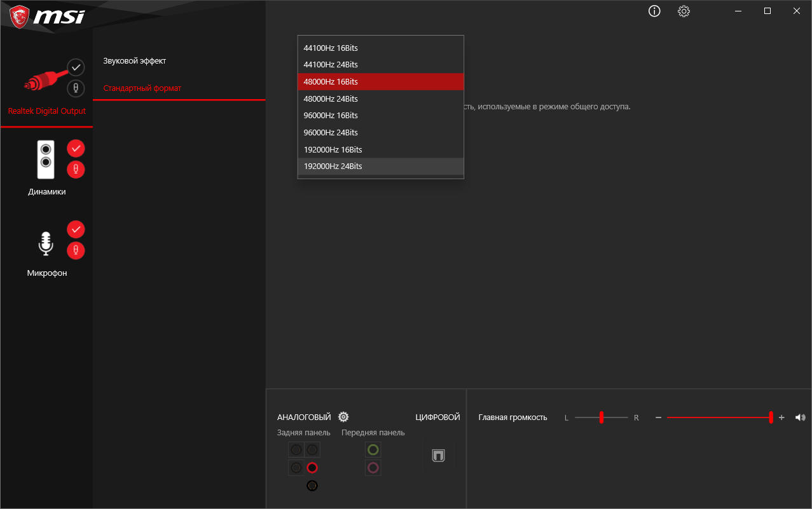
Task: Minimize the MSI audio window
Action: [x=738, y=11]
